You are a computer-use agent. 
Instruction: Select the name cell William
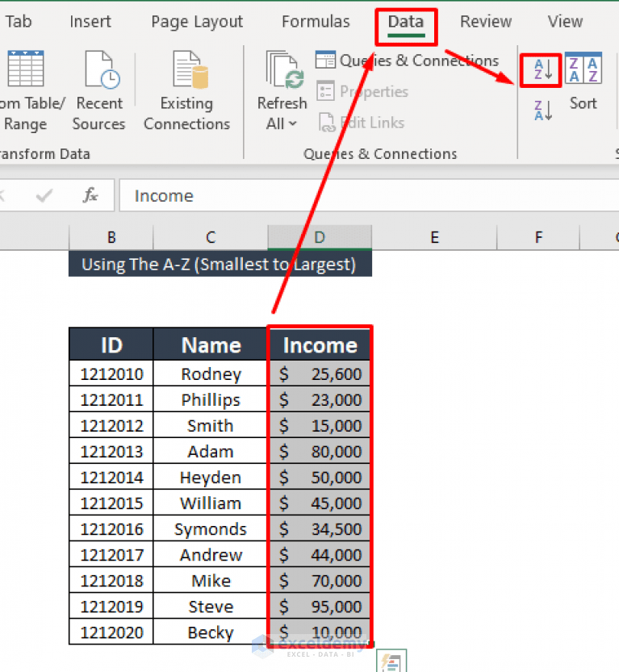click(211, 503)
